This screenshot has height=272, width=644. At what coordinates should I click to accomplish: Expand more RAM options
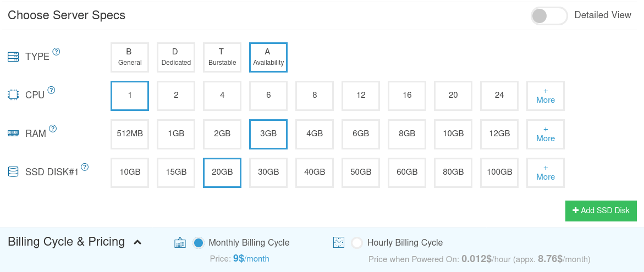[545, 134]
